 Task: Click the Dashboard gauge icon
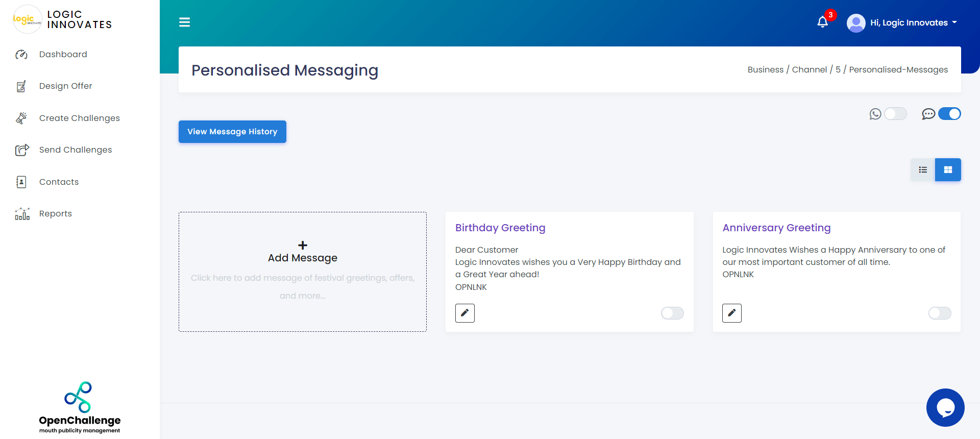click(x=21, y=54)
